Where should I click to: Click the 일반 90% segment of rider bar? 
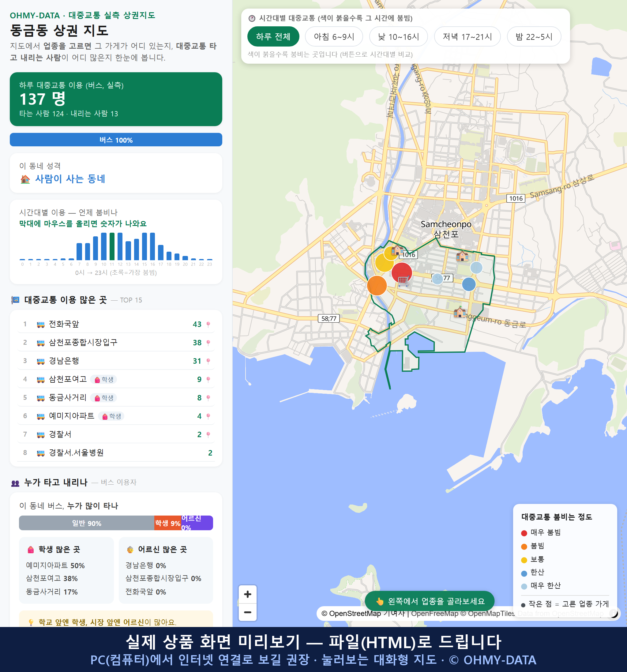(87, 523)
